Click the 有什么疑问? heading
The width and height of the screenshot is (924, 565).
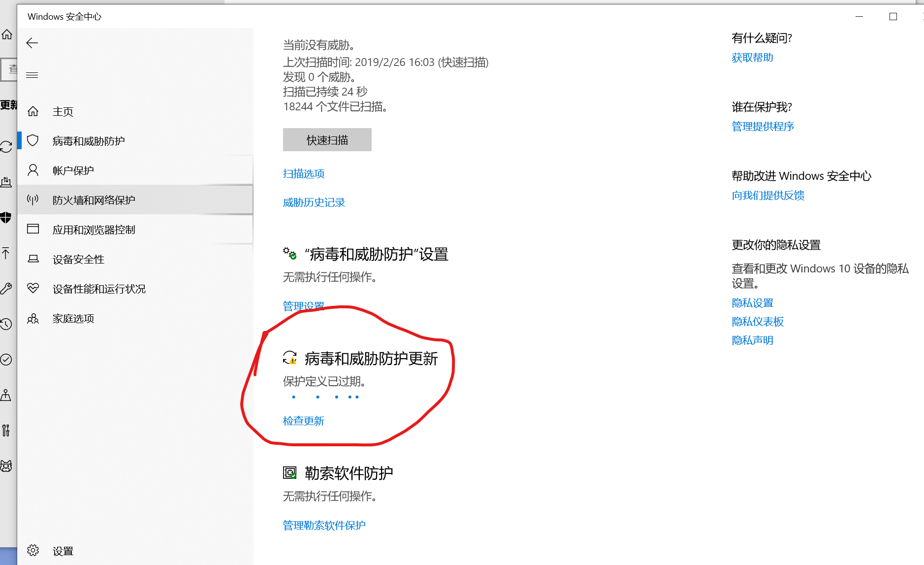(762, 38)
